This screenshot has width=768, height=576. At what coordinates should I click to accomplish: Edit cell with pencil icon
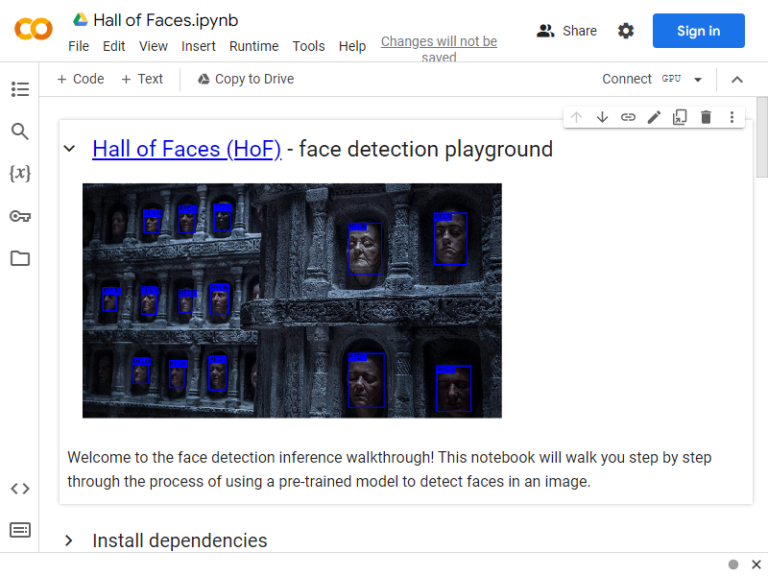[x=654, y=117]
